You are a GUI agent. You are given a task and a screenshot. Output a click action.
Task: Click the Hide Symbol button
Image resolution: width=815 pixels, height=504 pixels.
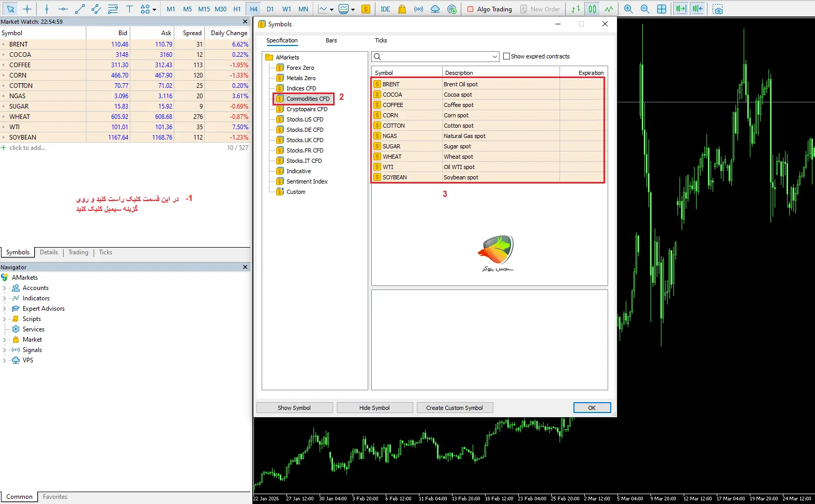[x=374, y=408]
